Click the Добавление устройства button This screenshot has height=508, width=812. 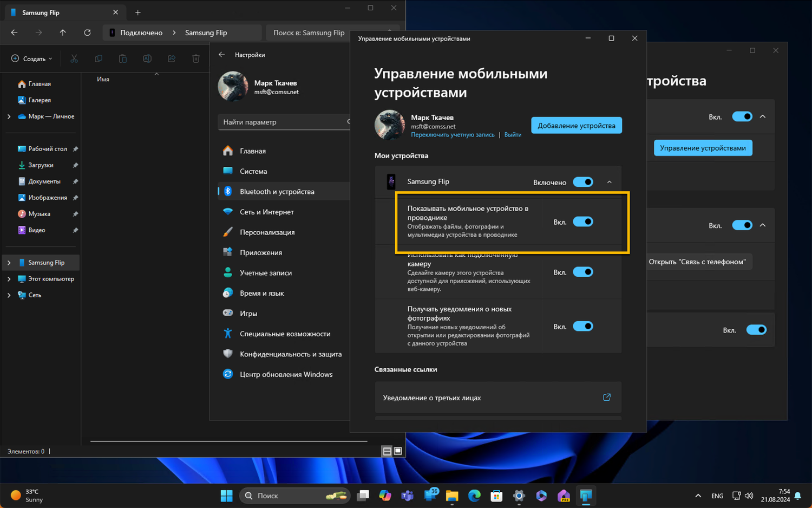click(x=576, y=126)
